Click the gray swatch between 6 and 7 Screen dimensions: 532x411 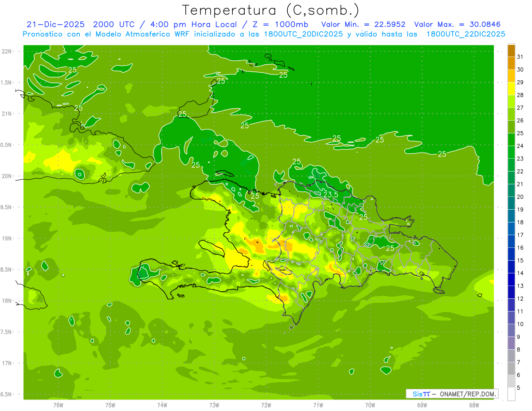coord(511,369)
